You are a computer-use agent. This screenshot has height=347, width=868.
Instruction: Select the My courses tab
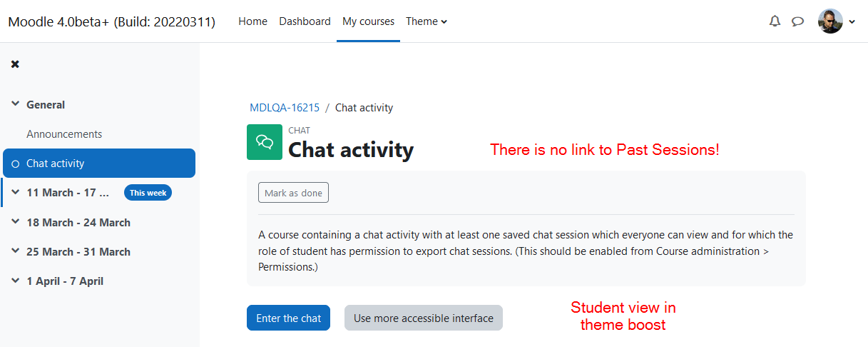368,21
